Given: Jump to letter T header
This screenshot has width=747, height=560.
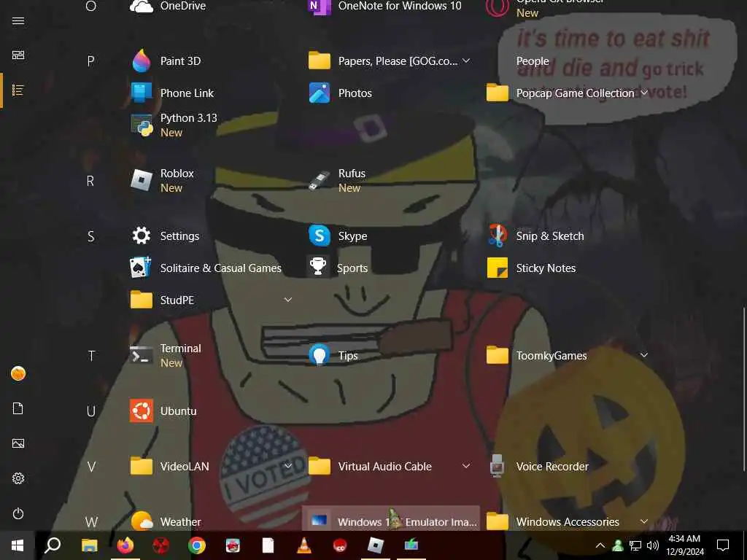Looking at the screenshot, I should point(91,356).
